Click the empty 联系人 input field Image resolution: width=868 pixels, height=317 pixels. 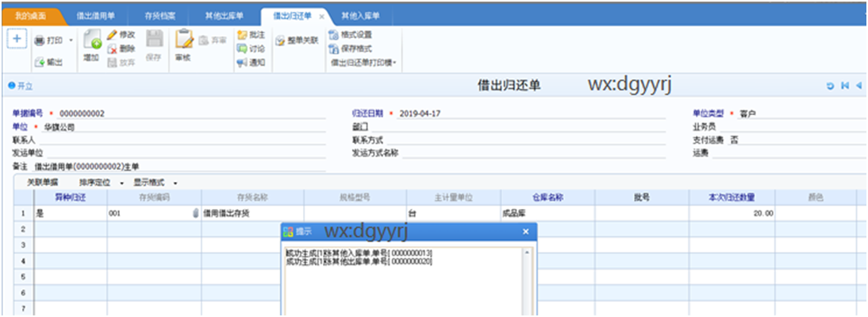coord(182,140)
